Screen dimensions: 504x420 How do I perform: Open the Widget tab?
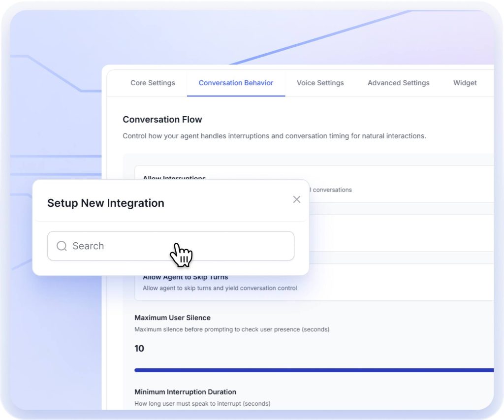465,83
